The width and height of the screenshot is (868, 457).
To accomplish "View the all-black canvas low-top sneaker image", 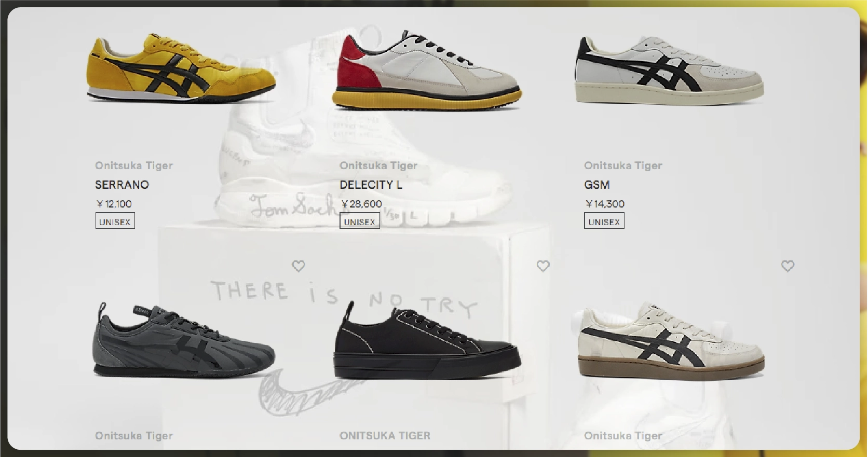I will [x=426, y=340].
